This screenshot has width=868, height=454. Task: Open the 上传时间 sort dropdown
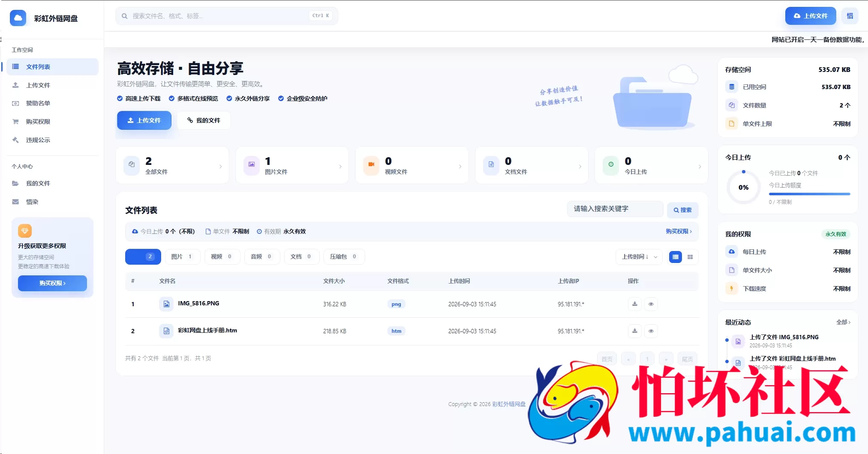(639, 257)
